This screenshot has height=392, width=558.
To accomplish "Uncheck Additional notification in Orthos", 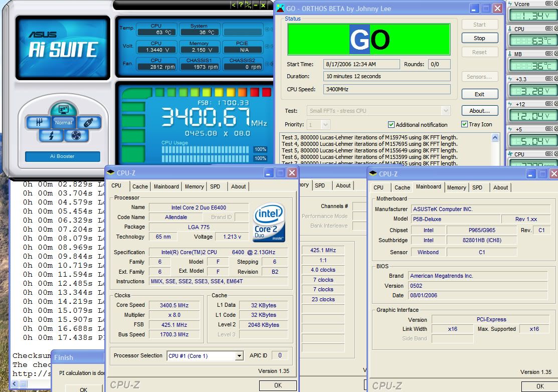I will (x=391, y=124).
